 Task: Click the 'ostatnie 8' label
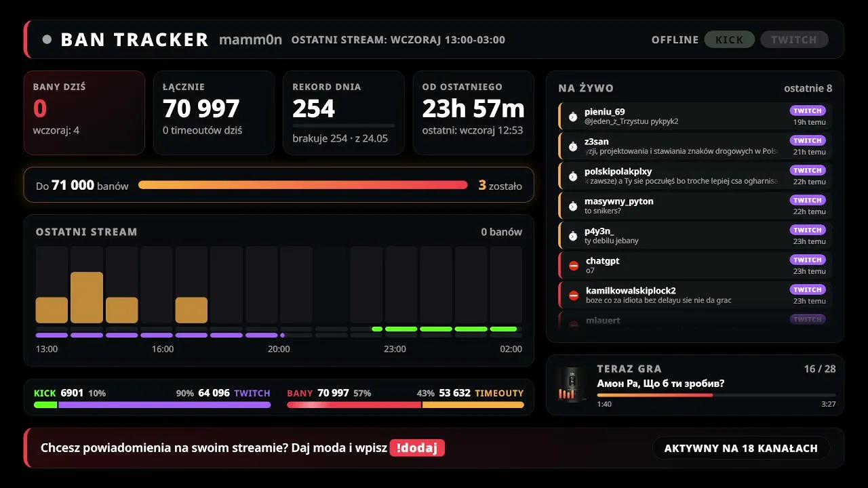pos(808,88)
